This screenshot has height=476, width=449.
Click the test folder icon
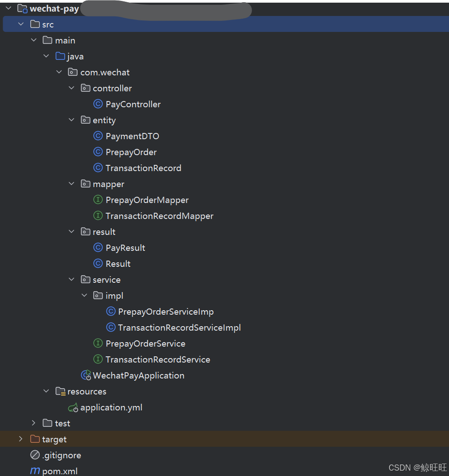click(x=47, y=423)
